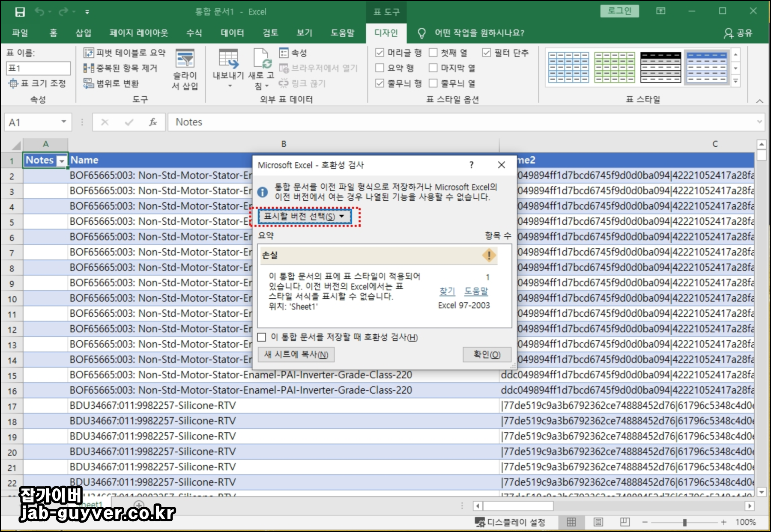Expand table styles gallery more arrow
This screenshot has height=532, width=771.
pos(736,81)
